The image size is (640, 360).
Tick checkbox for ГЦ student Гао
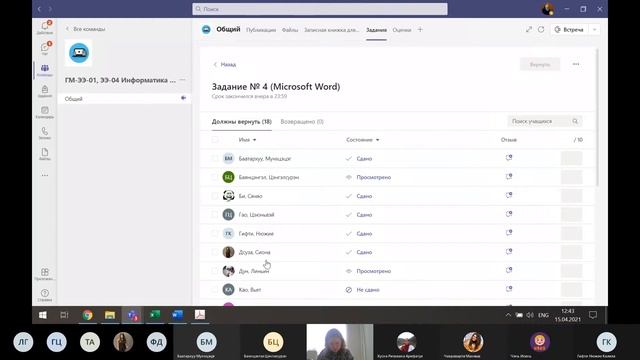(x=215, y=215)
